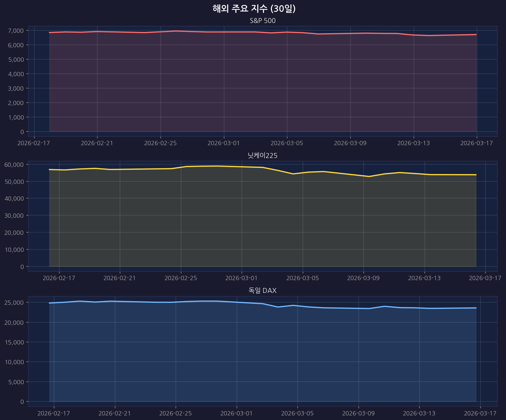
Task: Click 2026-03-09 date under 닛케이225 chart
Action: click(363, 278)
